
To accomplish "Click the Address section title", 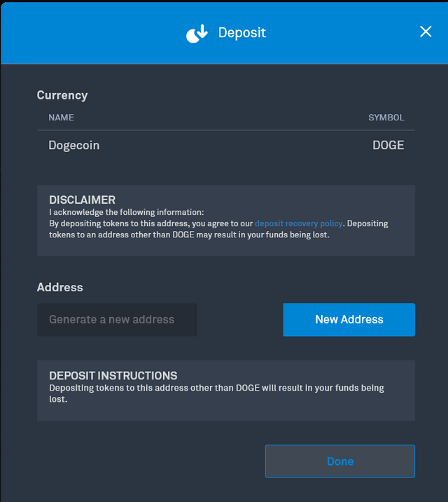I will pyautogui.click(x=59, y=287).
